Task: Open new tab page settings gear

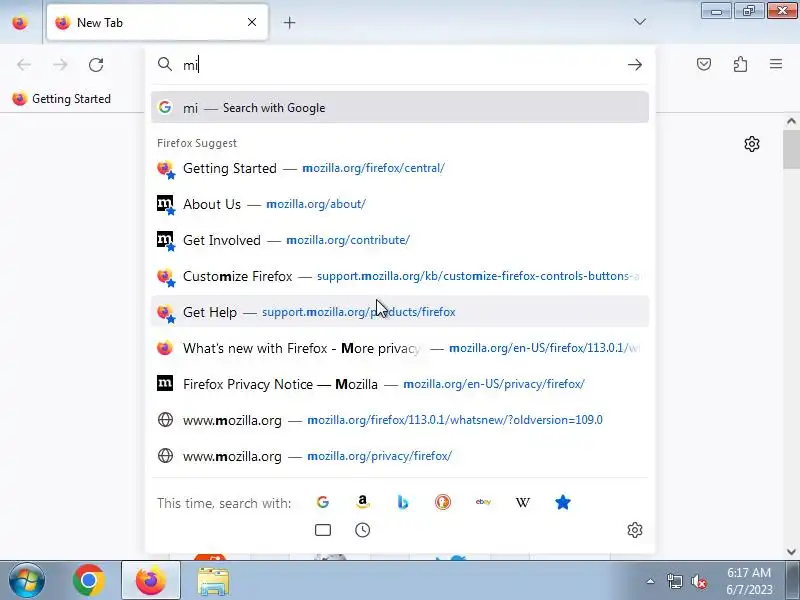Action: [752, 144]
